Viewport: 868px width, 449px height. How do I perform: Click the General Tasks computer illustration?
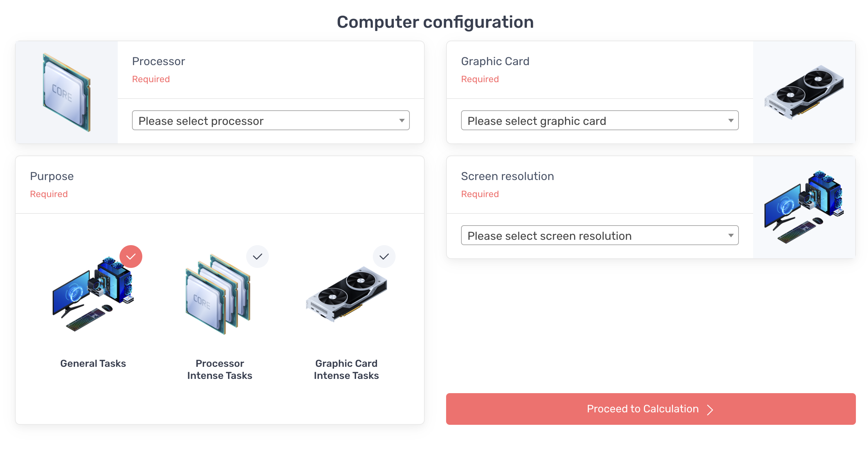pyautogui.click(x=93, y=294)
